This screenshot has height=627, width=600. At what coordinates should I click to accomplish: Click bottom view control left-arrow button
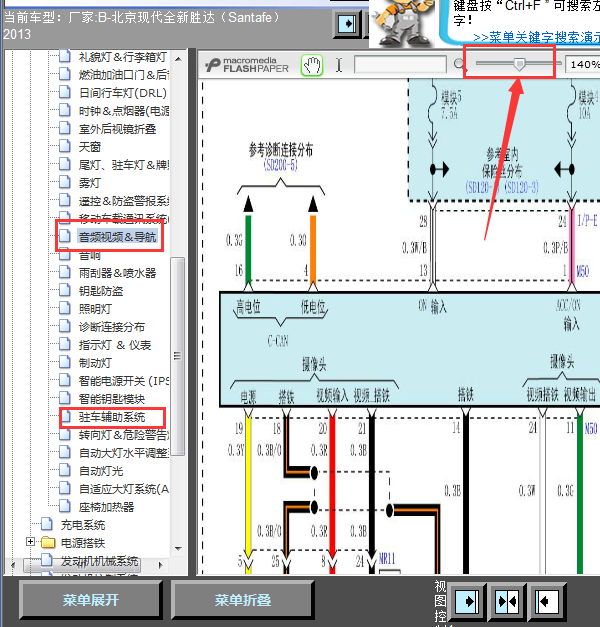547,601
